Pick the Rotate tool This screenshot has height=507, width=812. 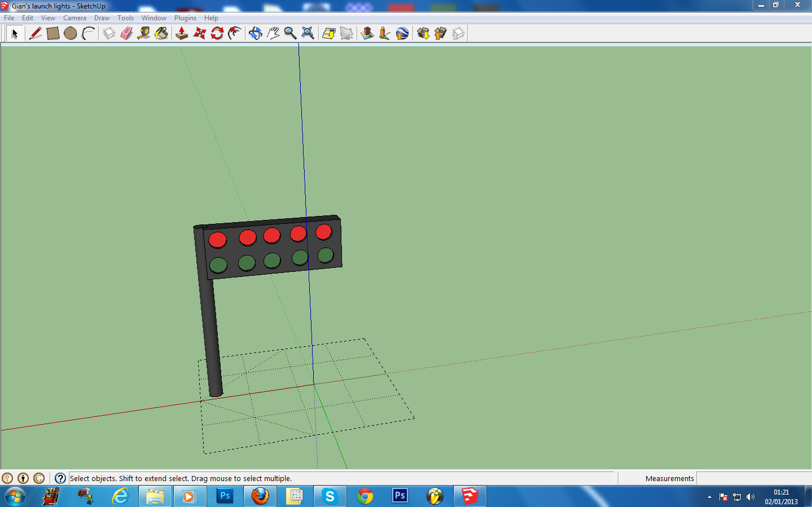click(x=217, y=34)
